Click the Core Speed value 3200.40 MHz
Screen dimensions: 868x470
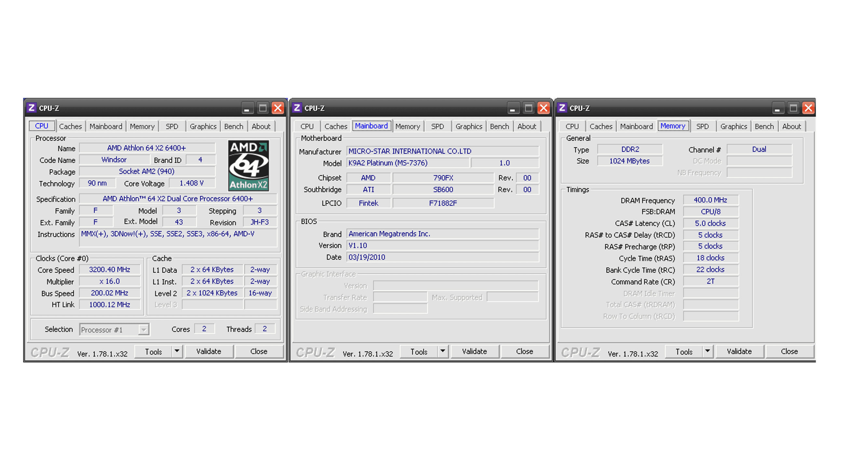pos(110,270)
